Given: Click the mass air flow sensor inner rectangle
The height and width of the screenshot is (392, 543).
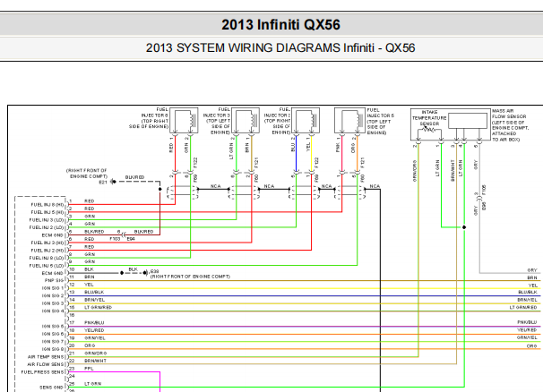Looking at the screenshot, I should 468,121.
